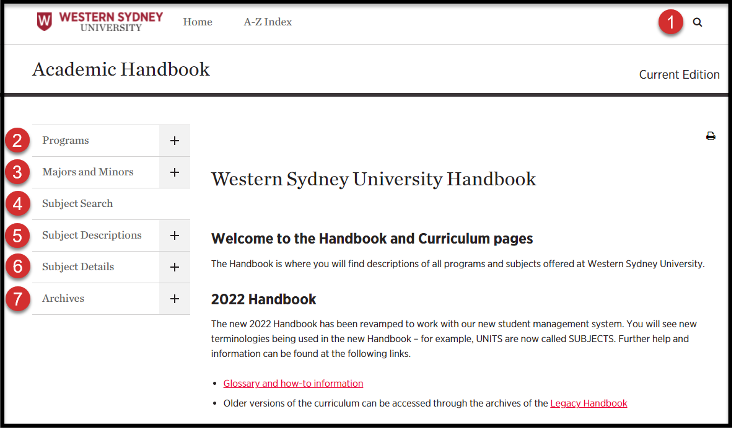
Task: Click the print page icon
Action: (x=711, y=136)
